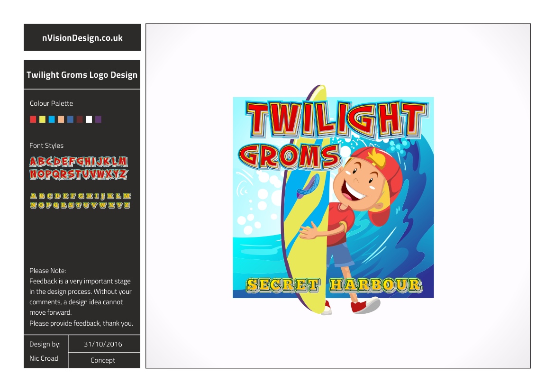
Task: Click the 31/10/2016 date cell
Action: pos(103,344)
